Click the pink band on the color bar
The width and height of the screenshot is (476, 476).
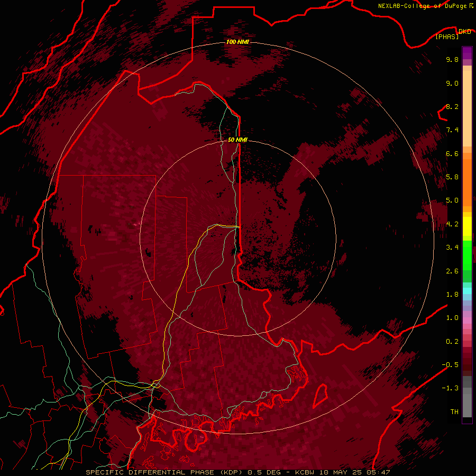click(x=467, y=321)
